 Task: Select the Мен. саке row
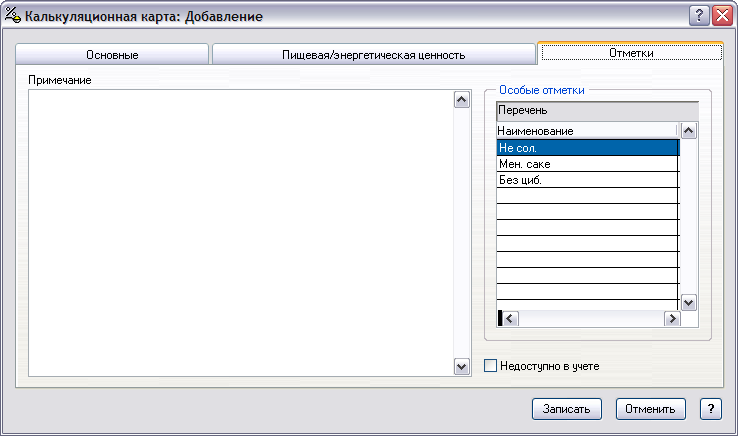(x=587, y=164)
